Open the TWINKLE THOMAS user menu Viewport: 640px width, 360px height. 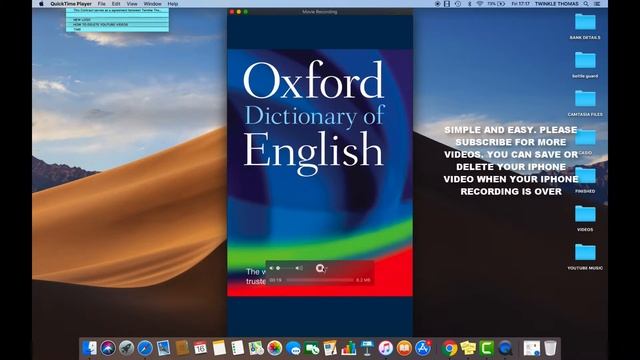[556, 4]
